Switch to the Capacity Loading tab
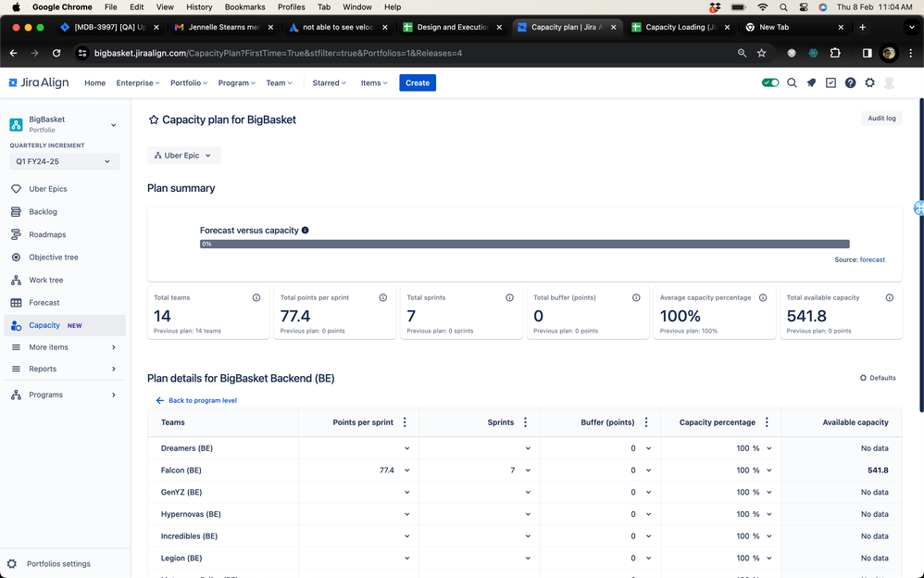The image size is (924, 578). (x=681, y=27)
